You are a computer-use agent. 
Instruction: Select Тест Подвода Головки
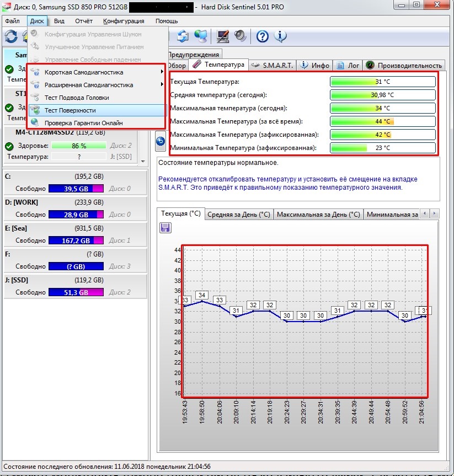click(97, 98)
